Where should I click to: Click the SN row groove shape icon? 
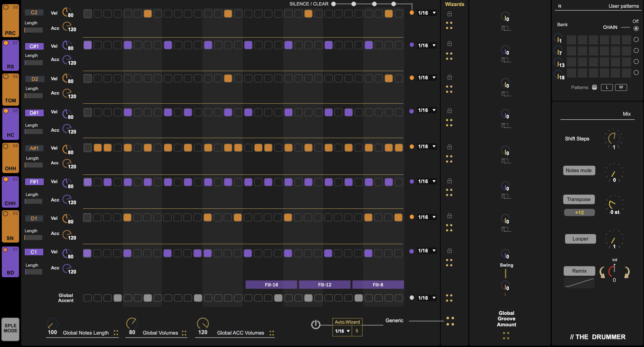(506, 229)
